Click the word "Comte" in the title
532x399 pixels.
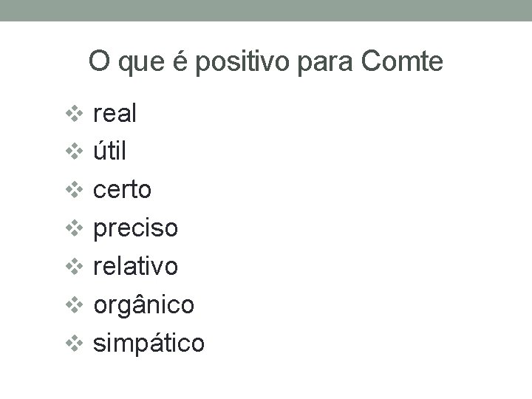pos(402,61)
